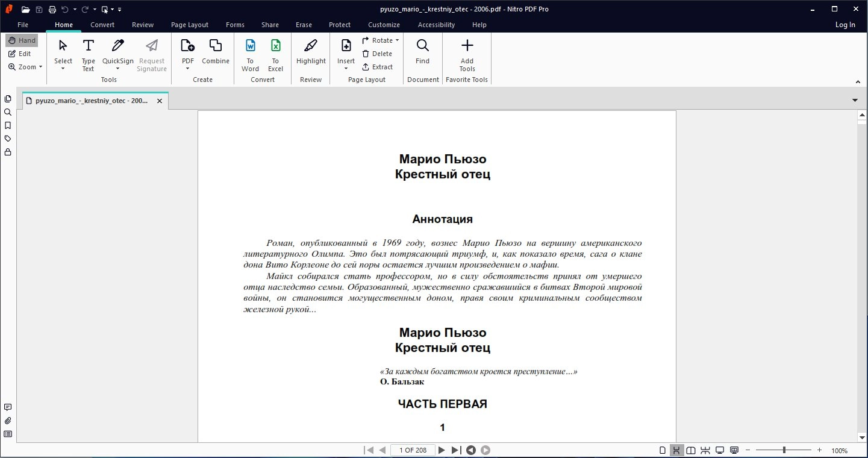868x458 pixels.
Task: Open the Comments panel in the sidebar
Action: 8,407
